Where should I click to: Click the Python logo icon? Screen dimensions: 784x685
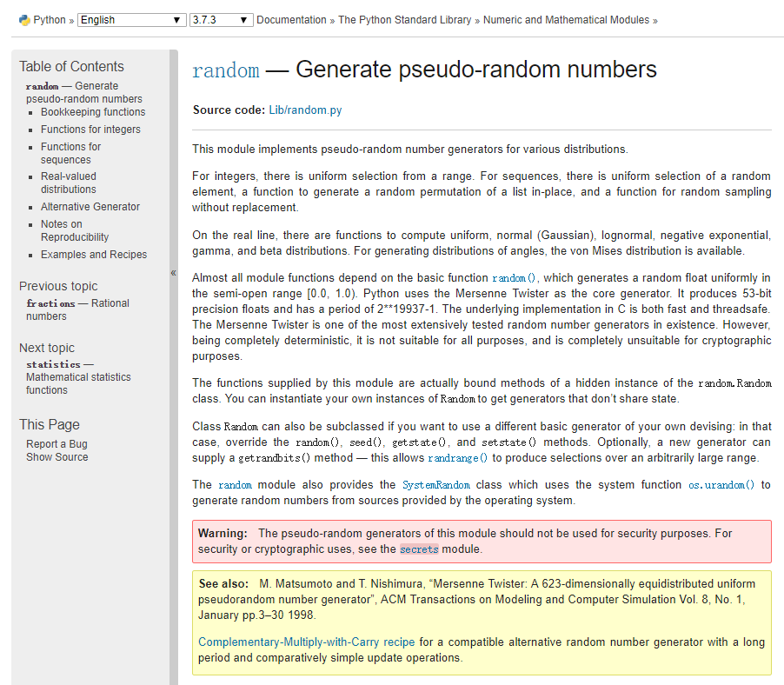pyautogui.click(x=24, y=18)
